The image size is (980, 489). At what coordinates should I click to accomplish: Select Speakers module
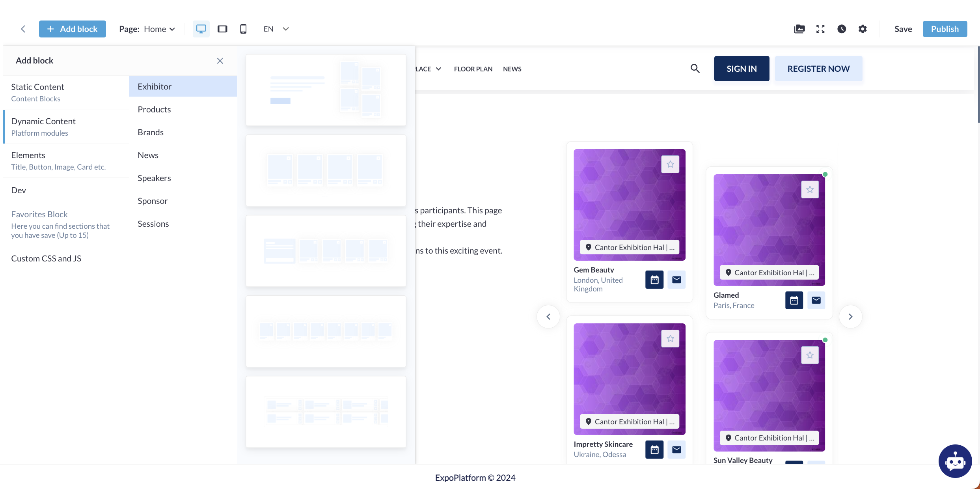pos(183,178)
